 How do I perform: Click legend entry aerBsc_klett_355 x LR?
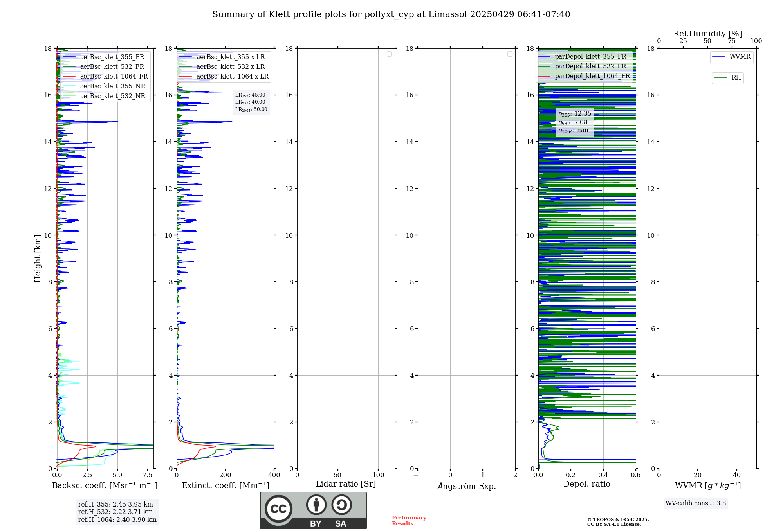coord(222,57)
